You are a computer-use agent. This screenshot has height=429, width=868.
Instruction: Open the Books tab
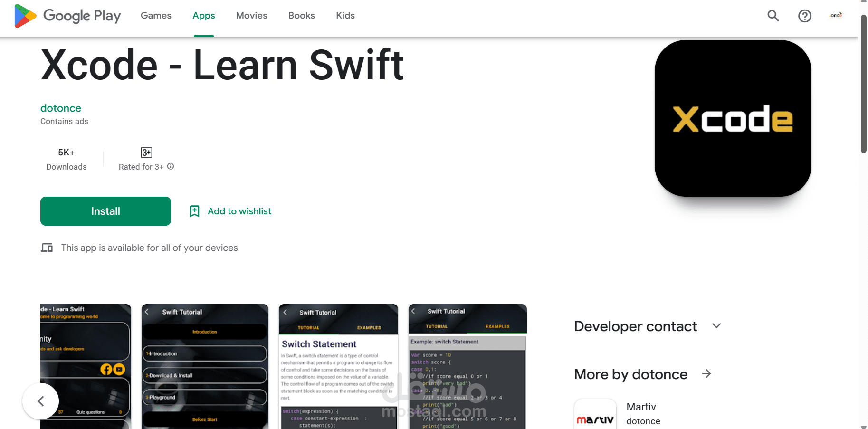(302, 16)
